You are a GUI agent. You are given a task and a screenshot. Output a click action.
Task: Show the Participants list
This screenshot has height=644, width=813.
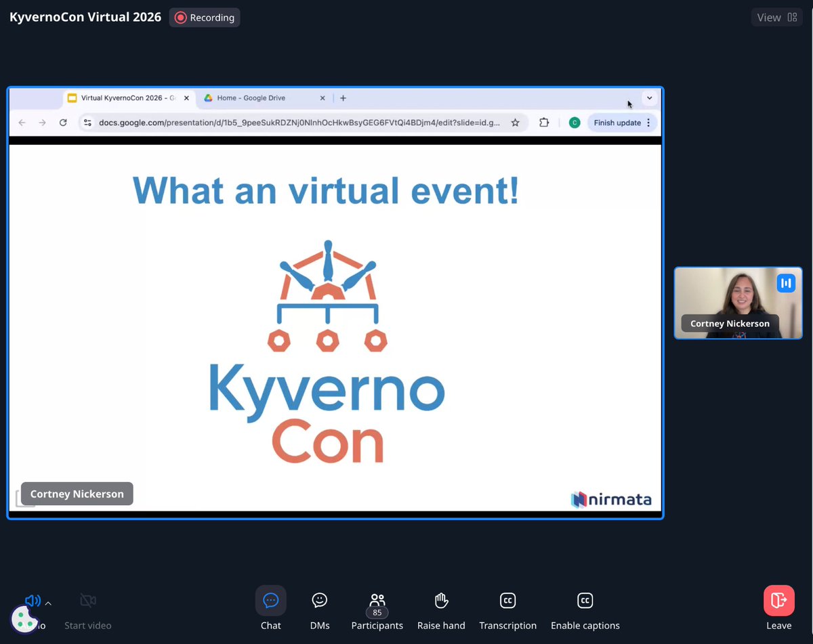(x=377, y=609)
